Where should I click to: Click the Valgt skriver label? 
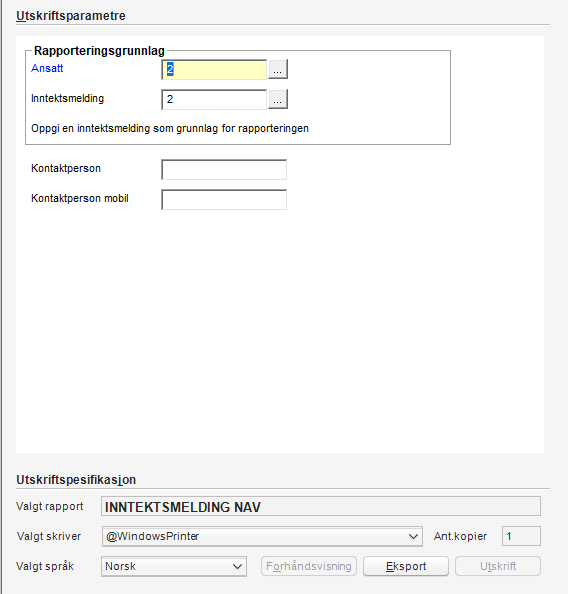pyautogui.click(x=49, y=536)
